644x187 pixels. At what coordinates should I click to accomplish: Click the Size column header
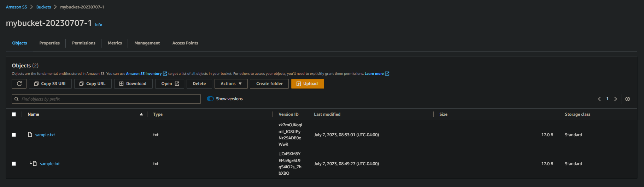(x=443, y=114)
